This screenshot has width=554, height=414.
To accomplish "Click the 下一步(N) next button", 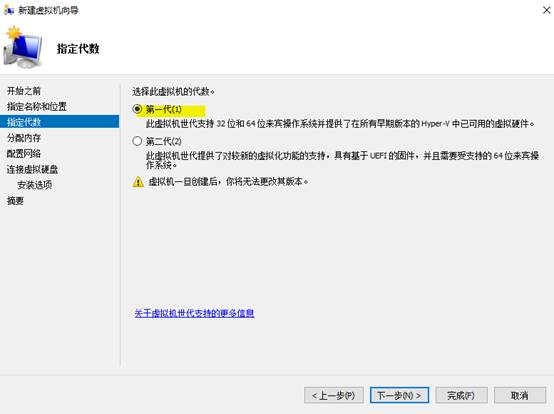I will (400, 395).
